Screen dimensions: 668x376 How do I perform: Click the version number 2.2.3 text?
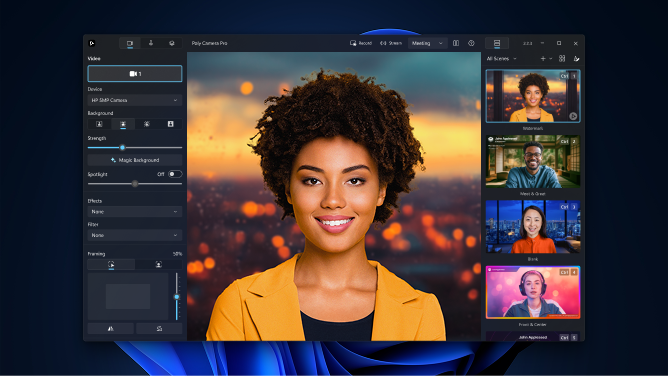pos(527,43)
